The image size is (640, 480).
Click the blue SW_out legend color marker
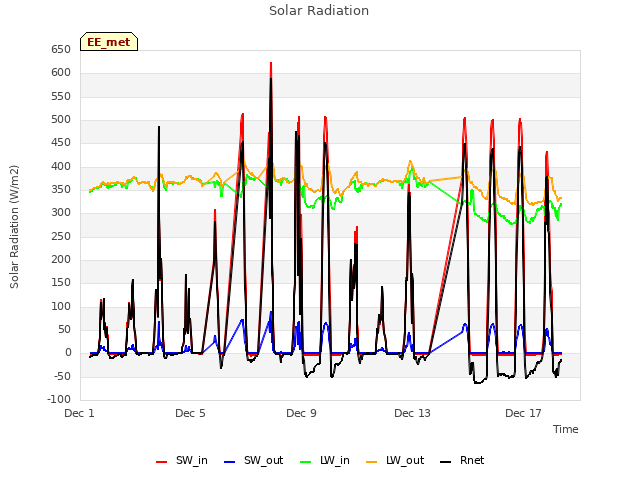(230, 462)
